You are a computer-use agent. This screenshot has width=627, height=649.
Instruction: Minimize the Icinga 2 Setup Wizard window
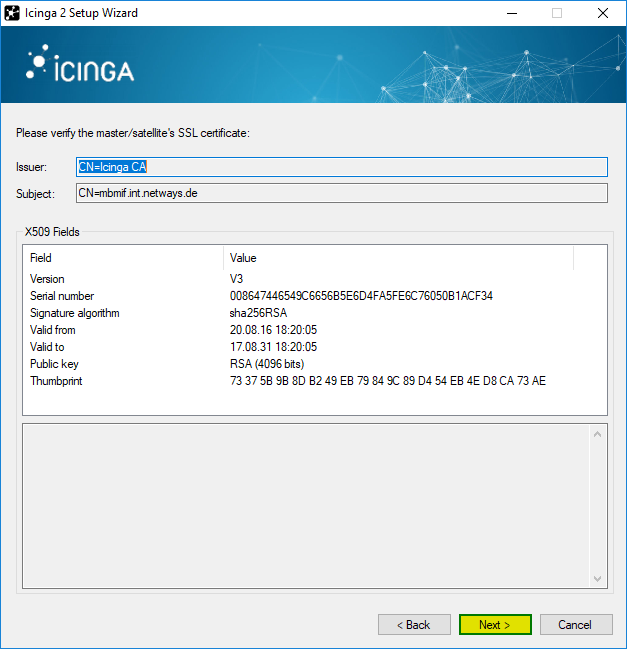click(x=512, y=13)
